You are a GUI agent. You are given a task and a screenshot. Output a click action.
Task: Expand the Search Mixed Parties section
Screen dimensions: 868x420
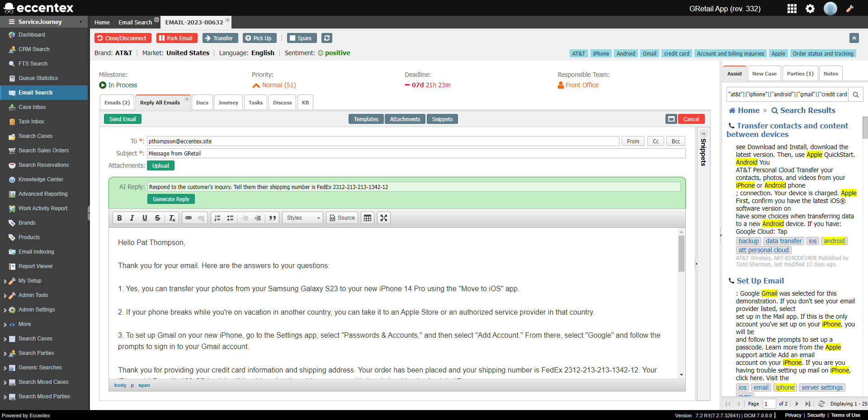click(x=5, y=397)
